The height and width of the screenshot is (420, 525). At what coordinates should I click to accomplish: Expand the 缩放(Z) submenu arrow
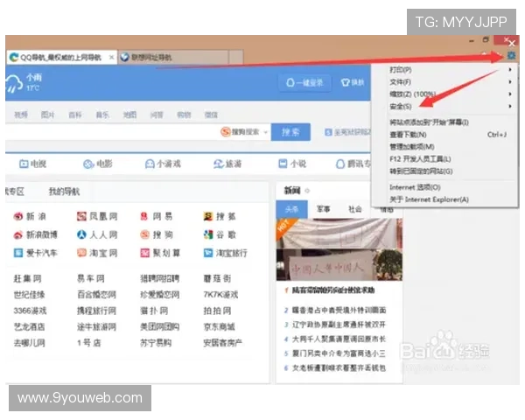click(x=510, y=94)
